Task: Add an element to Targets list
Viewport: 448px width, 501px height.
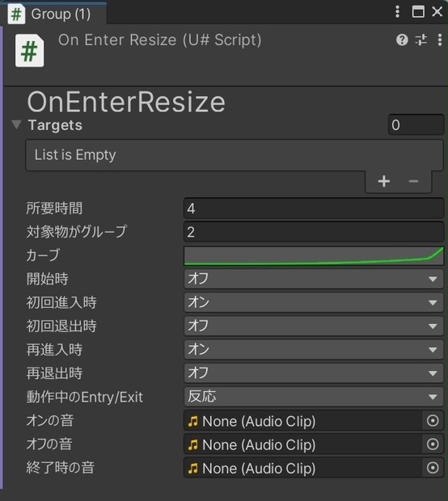Action: click(x=384, y=181)
